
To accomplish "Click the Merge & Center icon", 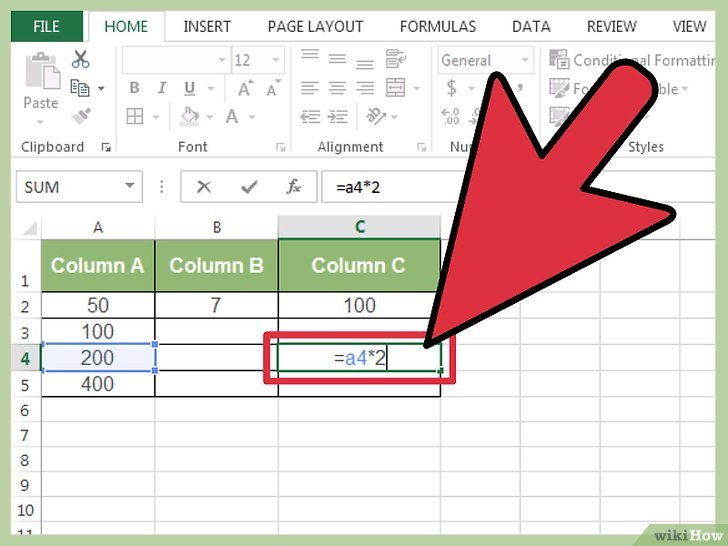I will 396,88.
